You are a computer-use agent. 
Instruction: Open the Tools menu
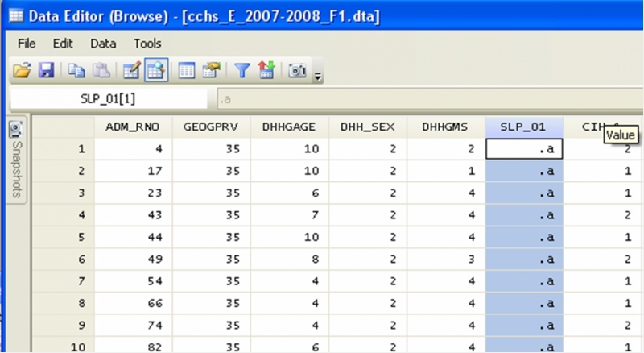pos(147,44)
